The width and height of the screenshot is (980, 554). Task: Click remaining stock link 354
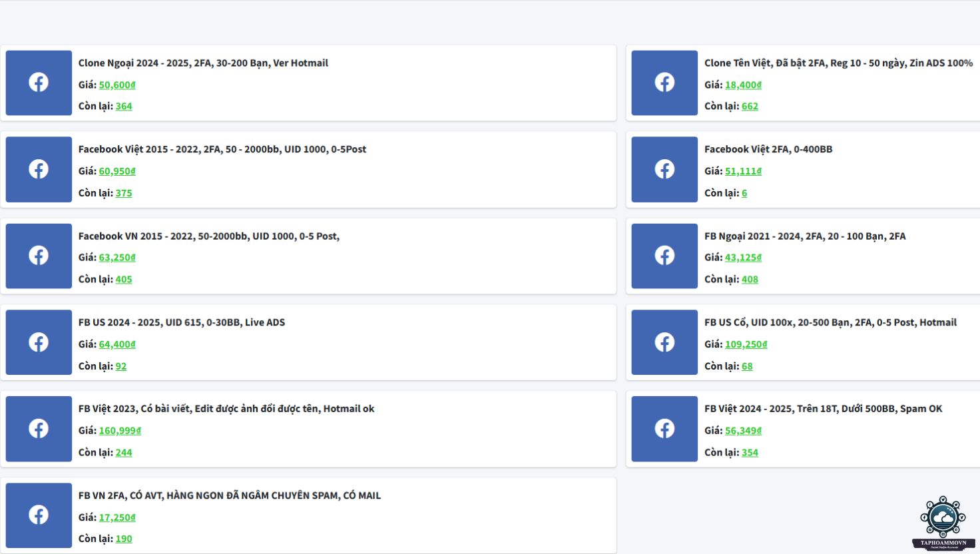coord(750,453)
